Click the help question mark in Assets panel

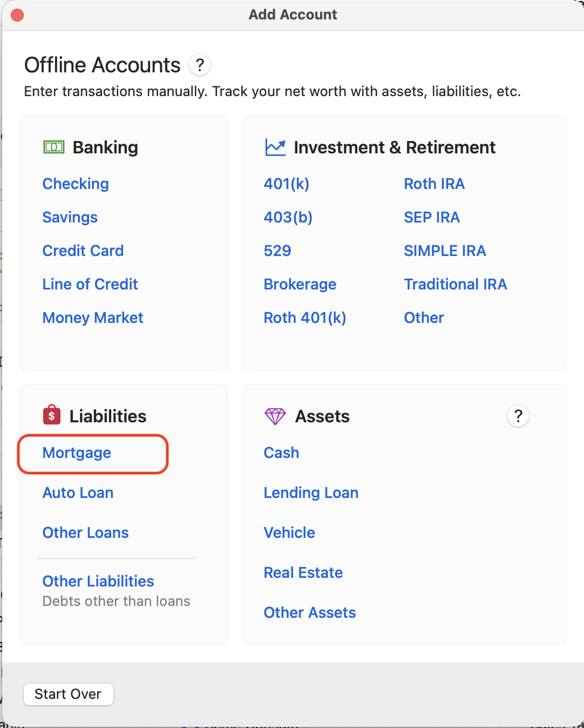tap(518, 416)
